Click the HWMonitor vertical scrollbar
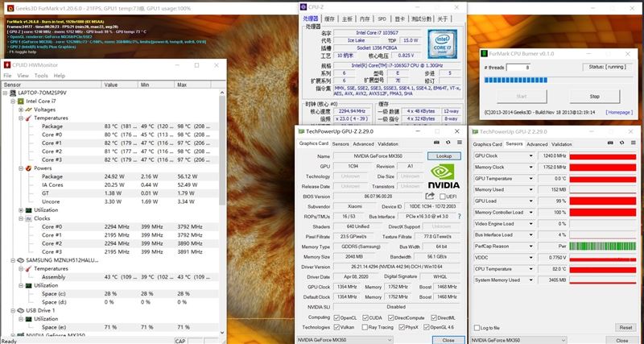This screenshot has height=344, width=644. tap(222, 213)
